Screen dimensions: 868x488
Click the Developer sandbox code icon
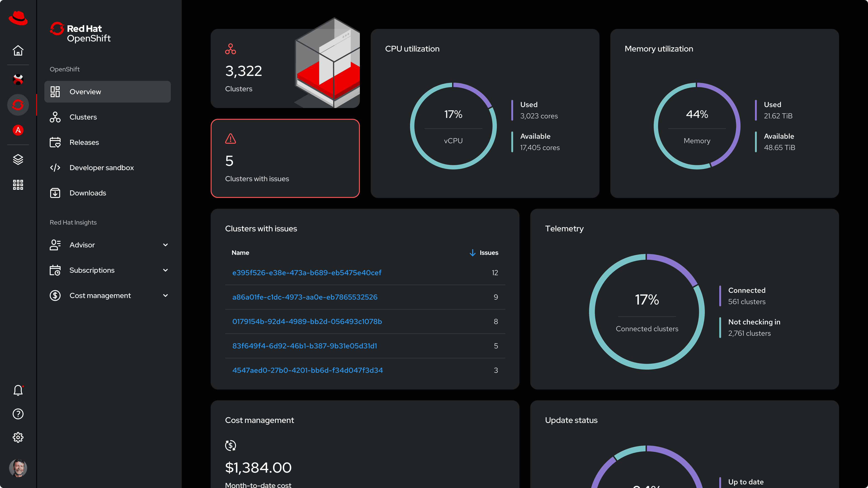[55, 167]
